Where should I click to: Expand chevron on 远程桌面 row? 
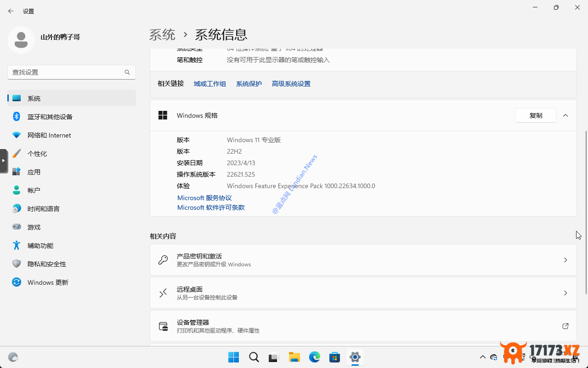pyautogui.click(x=565, y=293)
